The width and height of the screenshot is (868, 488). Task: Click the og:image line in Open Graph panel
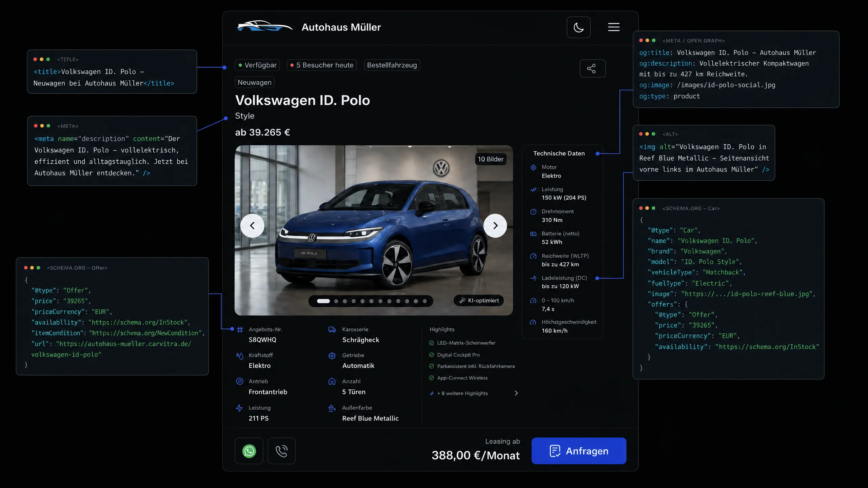(x=707, y=85)
